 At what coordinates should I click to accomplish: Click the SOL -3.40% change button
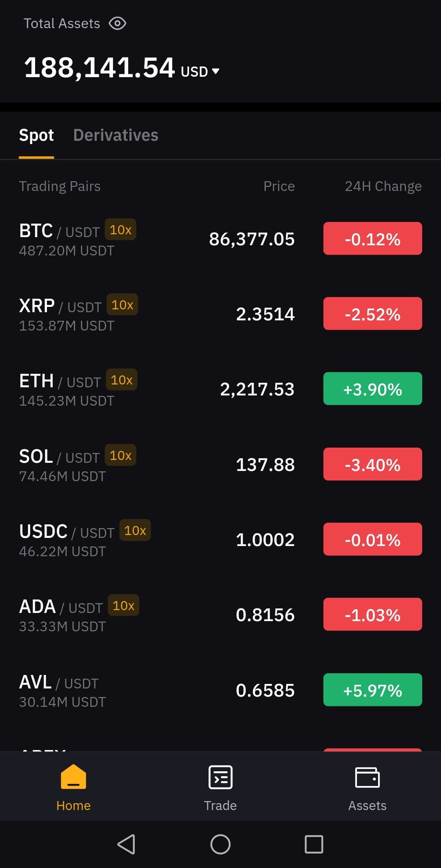point(373,464)
